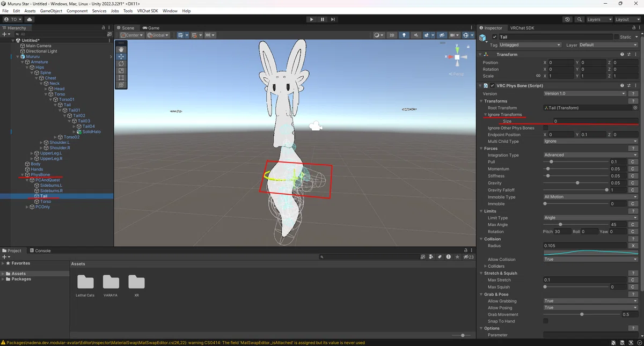The height and width of the screenshot is (346, 644).
Task: Open Unity cloud services icon
Action: coord(30,19)
